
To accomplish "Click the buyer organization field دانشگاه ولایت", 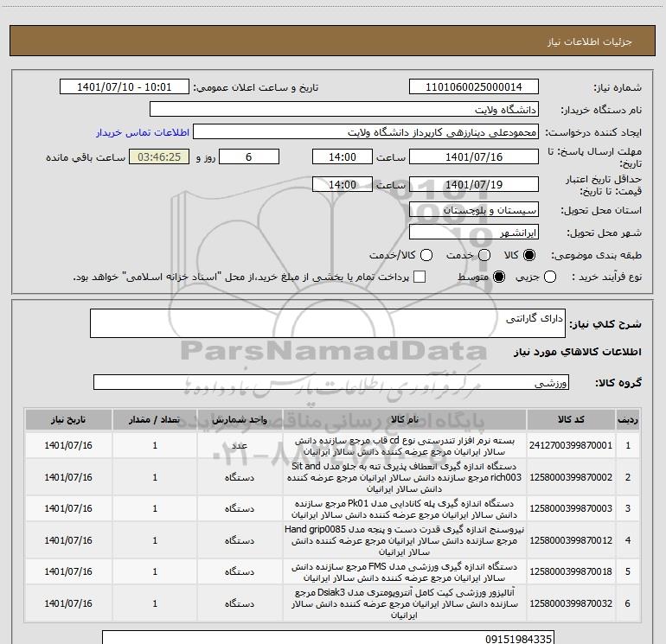I will tap(344, 109).
